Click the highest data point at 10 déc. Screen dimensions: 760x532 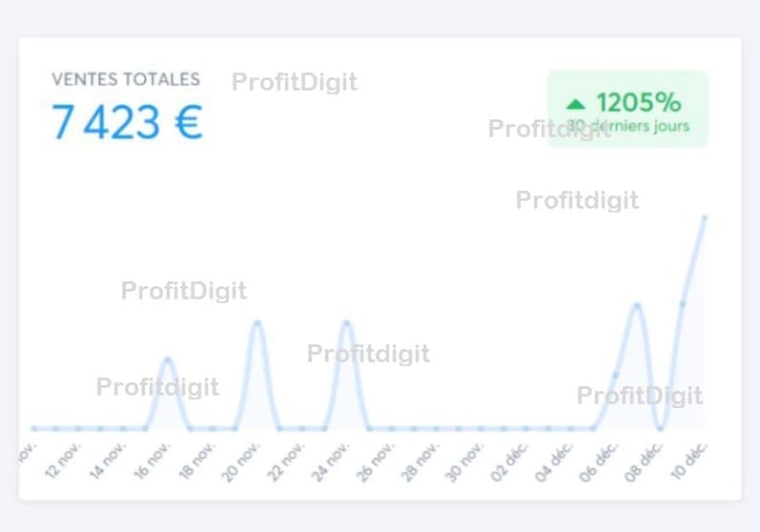pyautogui.click(x=705, y=217)
